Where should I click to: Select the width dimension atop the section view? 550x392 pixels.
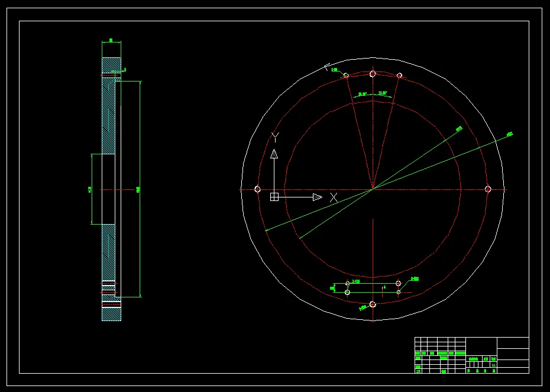tap(111, 40)
